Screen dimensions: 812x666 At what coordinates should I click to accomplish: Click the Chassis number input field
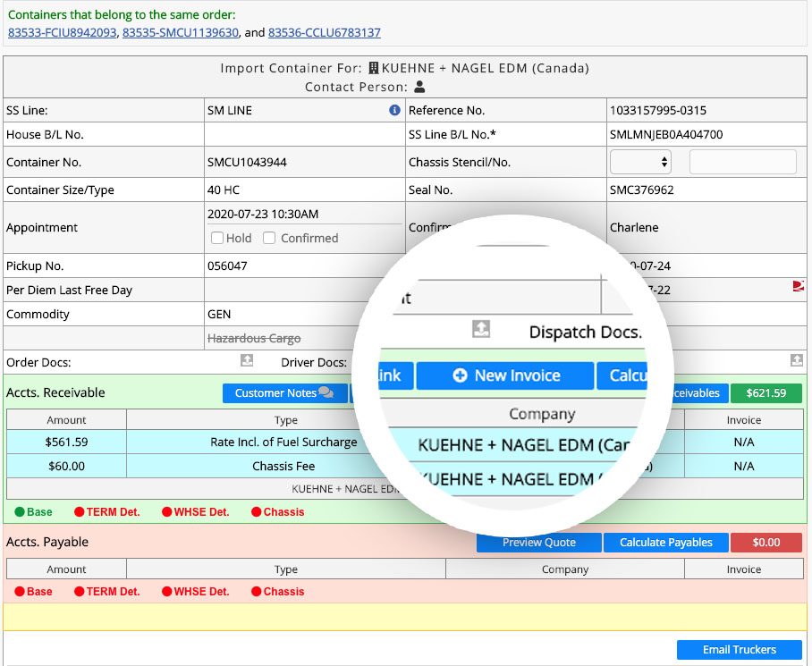click(x=742, y=162)
